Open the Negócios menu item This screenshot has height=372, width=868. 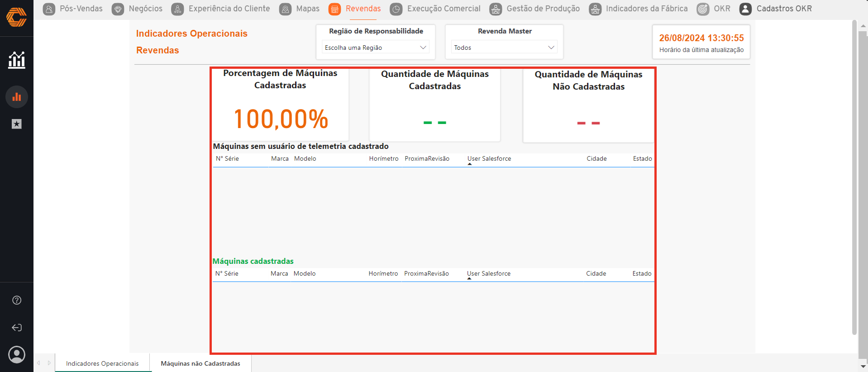[x=146, y=9]
